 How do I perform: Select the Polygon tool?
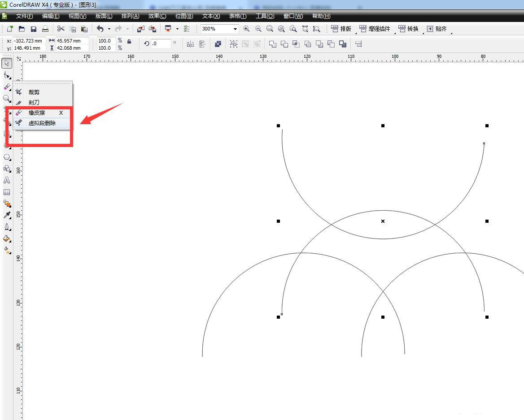pyautogui.click(x=7, y=157)
